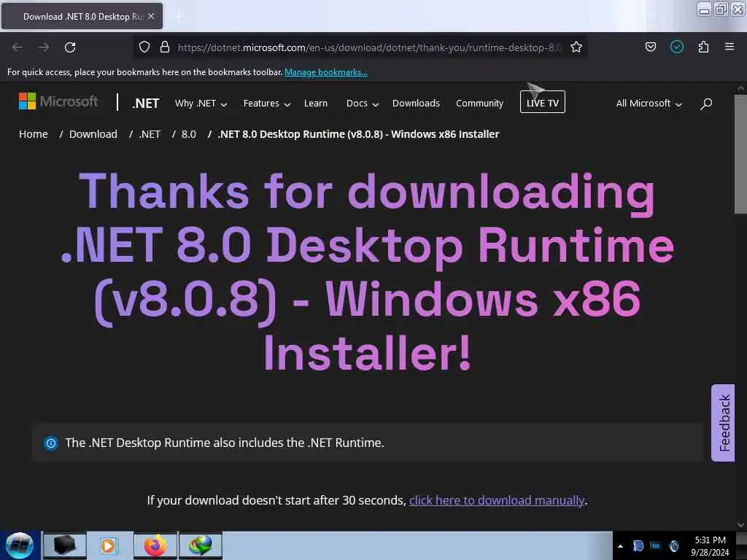Screen dimensions: 747x560
Task: Click the teal checkmark extension icon
Action: tap(676, 47)
